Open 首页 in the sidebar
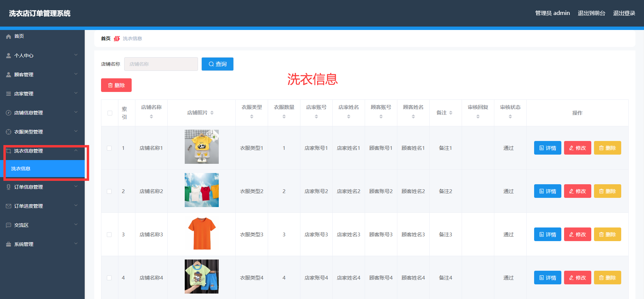Viewport: 644px width, 299px height. click(42, 36)
